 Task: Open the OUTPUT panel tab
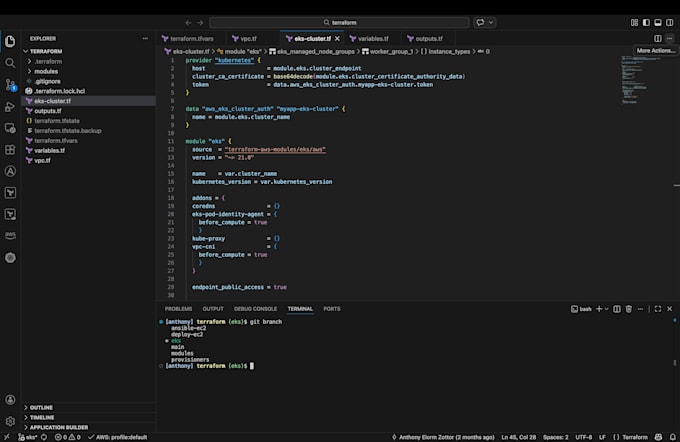point(213,309)
